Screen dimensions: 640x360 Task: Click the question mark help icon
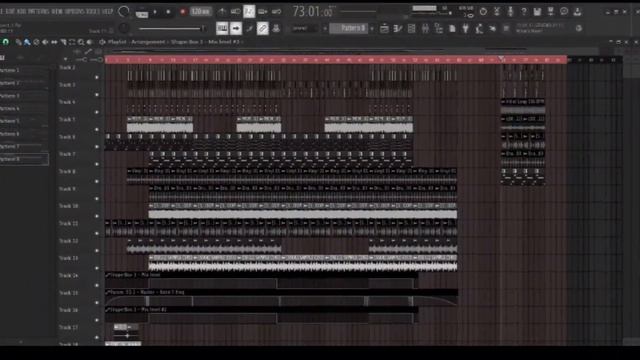point(524,11)
